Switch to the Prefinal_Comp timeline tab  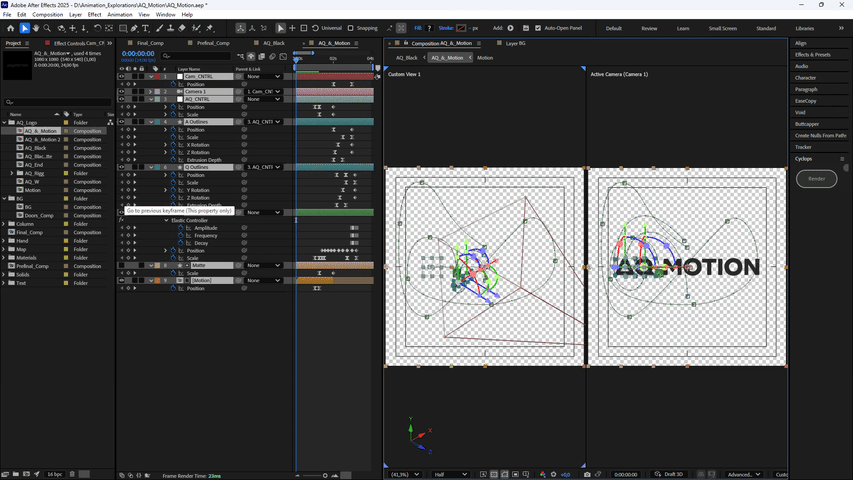click(213, 43)
